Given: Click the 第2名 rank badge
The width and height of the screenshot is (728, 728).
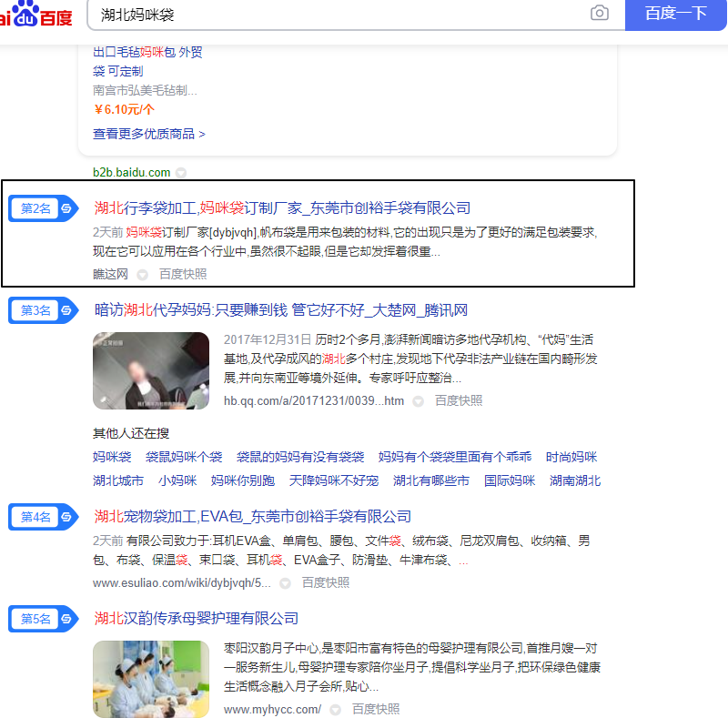Looking at the screenshot, I should [x=43, y=208].
